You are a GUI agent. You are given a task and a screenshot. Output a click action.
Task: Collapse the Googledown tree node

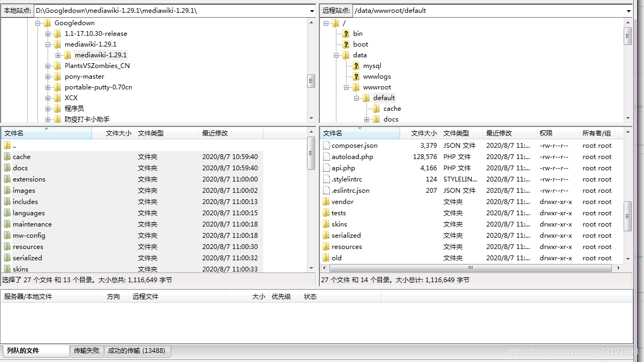[x=37, y=23]
